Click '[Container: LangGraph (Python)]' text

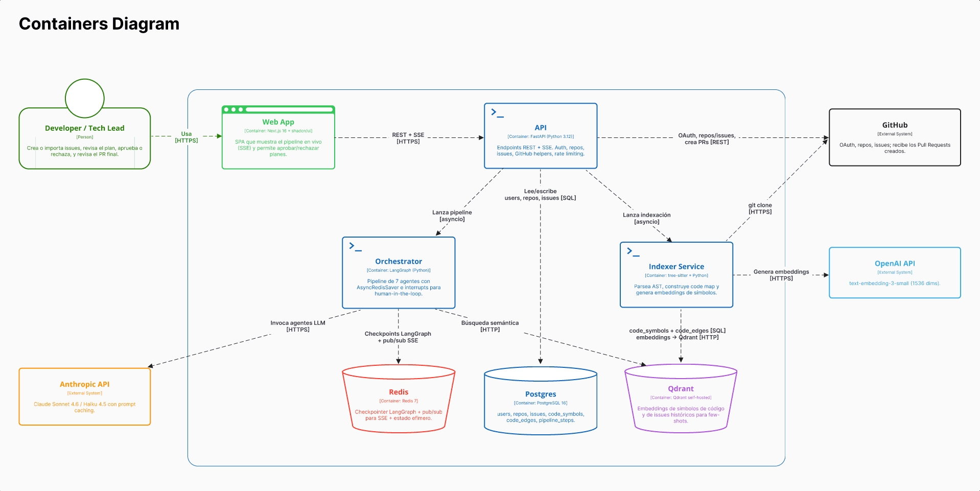[399, 270]
